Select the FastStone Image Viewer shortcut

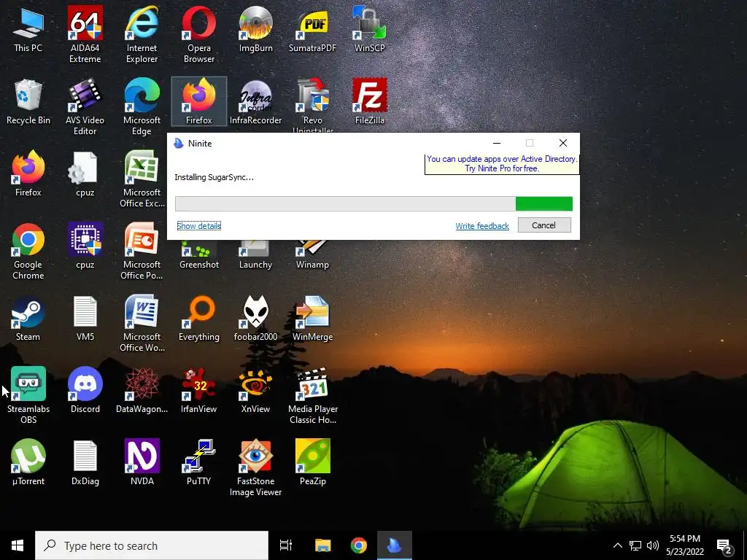click(256, 468)
